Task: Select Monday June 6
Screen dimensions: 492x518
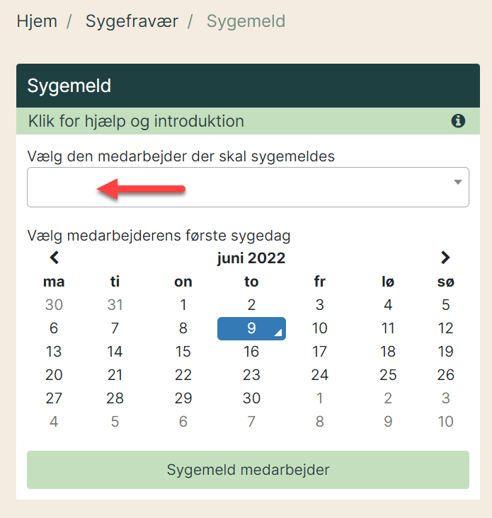Action: pos(54,329)
